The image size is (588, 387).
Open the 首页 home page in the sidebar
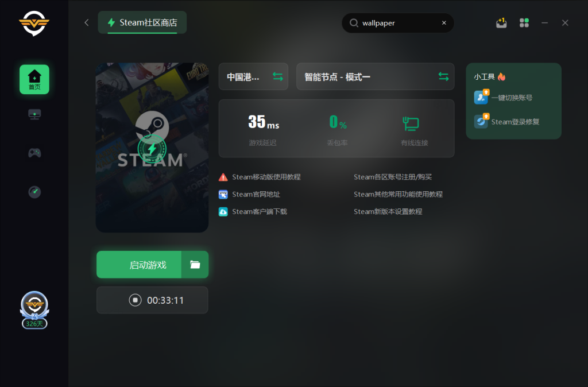34,79
